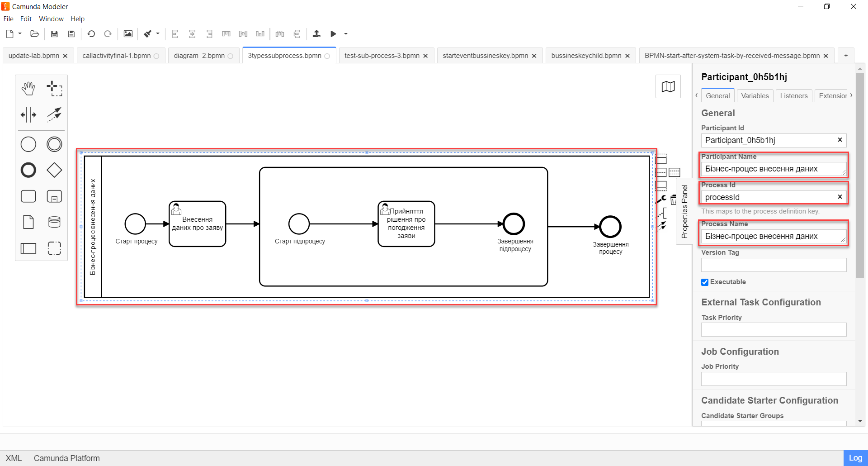Switch to test-sub-process-3.bpmn tab
Viewport: 868px width, 466px height.
(x=382, y=56)
